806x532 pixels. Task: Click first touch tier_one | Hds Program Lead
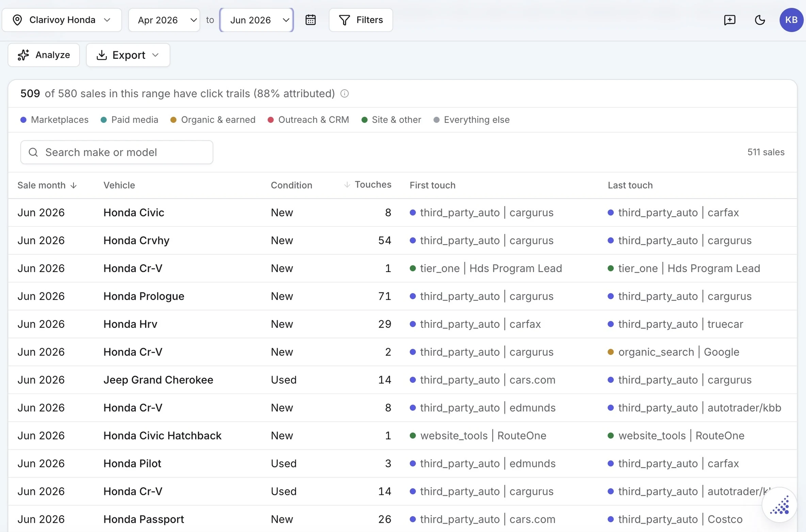[486, 268]
